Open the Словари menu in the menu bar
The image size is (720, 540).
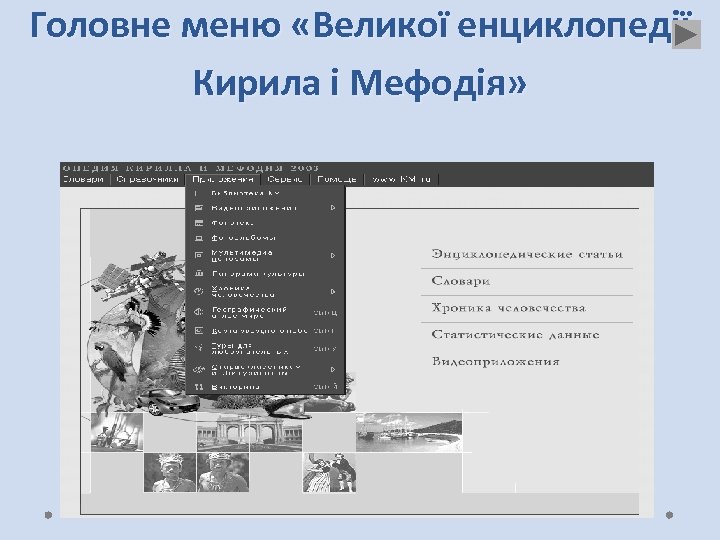click(x=84, y=180)
